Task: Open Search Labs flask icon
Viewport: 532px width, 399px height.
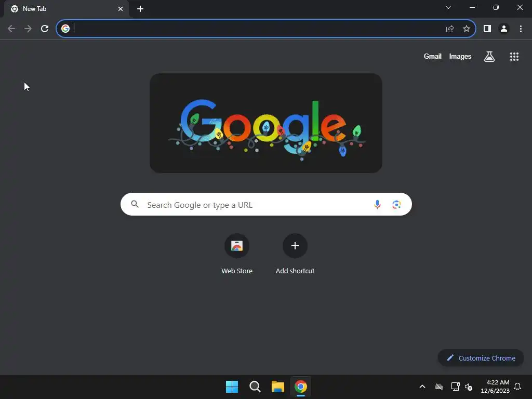Action: tap(489, 56)
